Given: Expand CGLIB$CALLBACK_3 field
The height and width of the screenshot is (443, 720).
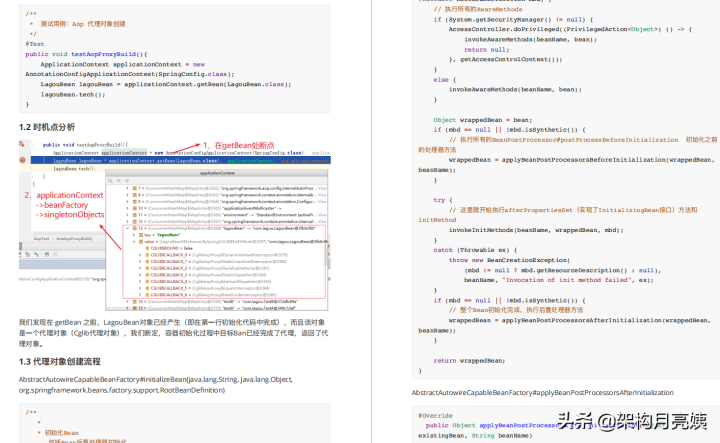Looking at the screenshot, I should tap(140, 275).
